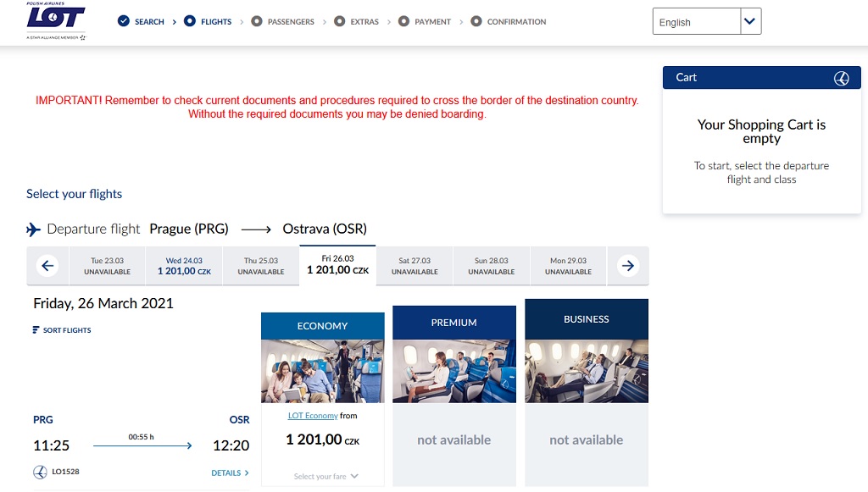Select the Sun 28.03 date tab
Screen dimensions: 868x492
(492, 266)
